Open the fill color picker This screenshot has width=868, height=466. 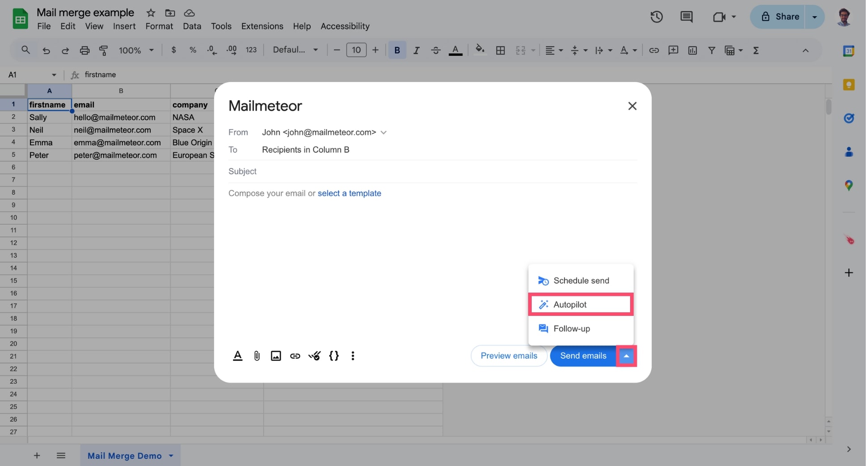pos(480,49)
